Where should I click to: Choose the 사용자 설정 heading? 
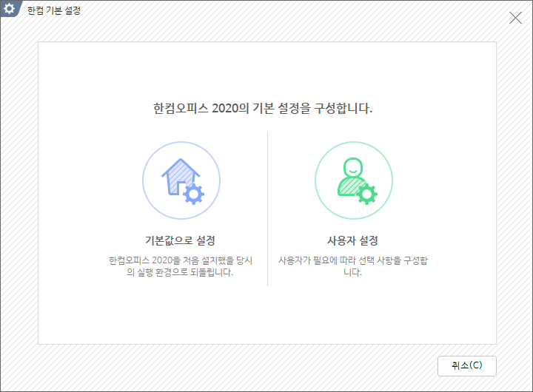tap(352, 240)
